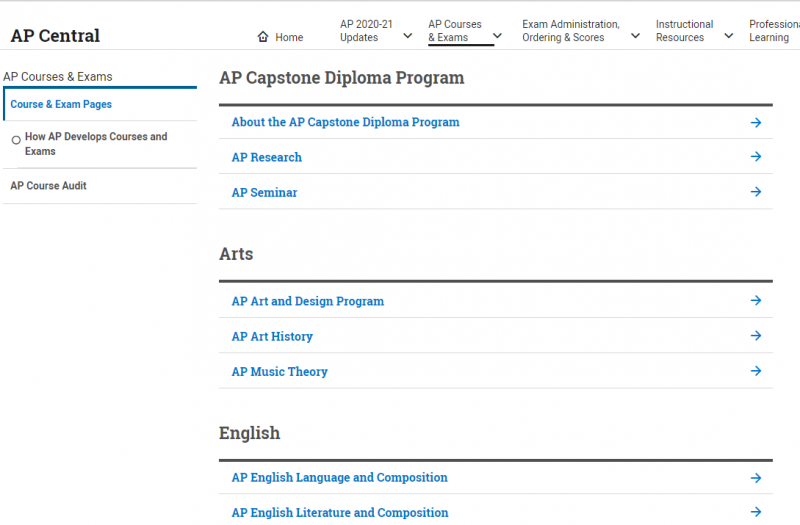800x525 pixels.
Task: Open About the AP Capstone Diploma Program link
Action: pyautogui.click(x=345, y=122)
